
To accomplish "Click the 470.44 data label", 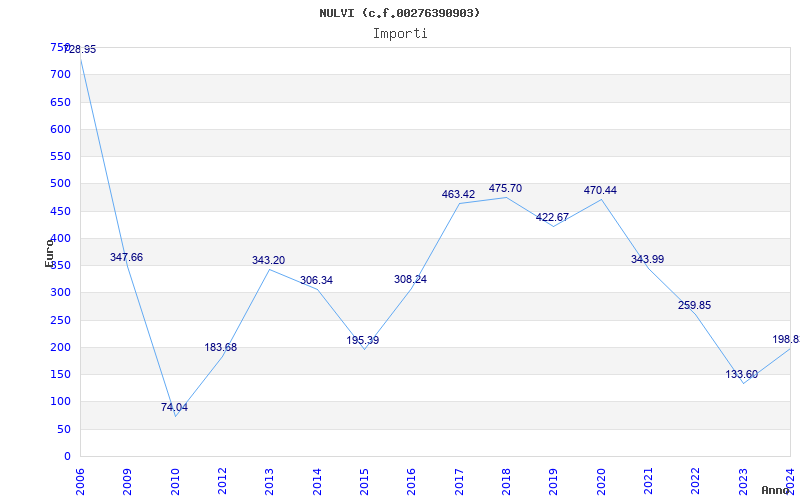I will pyautogui.click(x=601, y=191).
